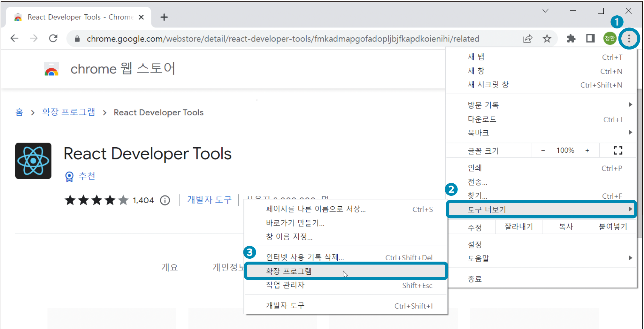Select 바로가기 만들기...

tap(346, 223)
